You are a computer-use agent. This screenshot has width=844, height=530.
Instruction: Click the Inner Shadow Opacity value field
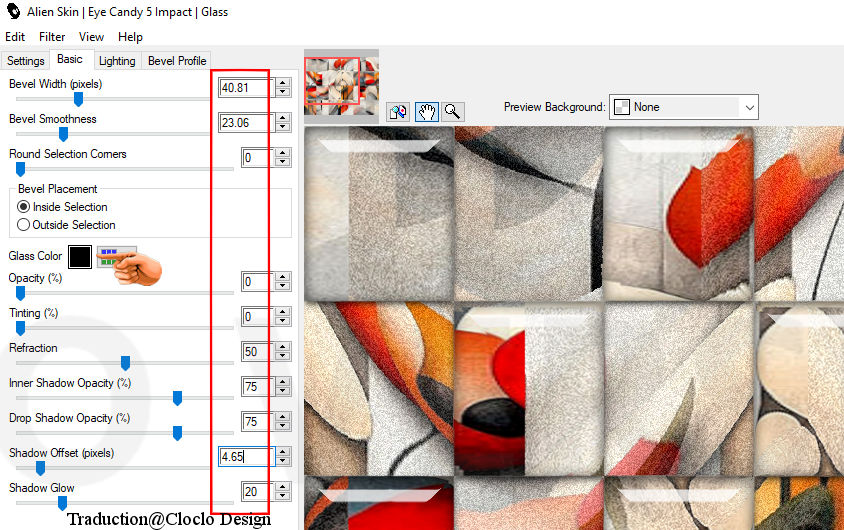pos(258,387)
